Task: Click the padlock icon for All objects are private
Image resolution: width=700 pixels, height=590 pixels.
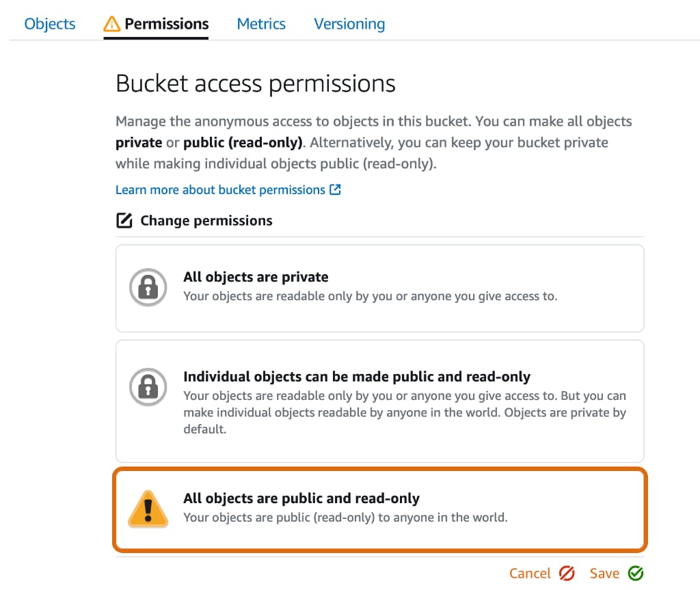Action: pos(148,288)
